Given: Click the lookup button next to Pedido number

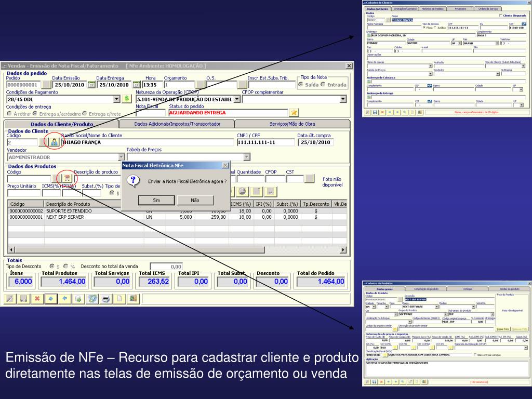Looking at the screenshot, I should [46, 85].
